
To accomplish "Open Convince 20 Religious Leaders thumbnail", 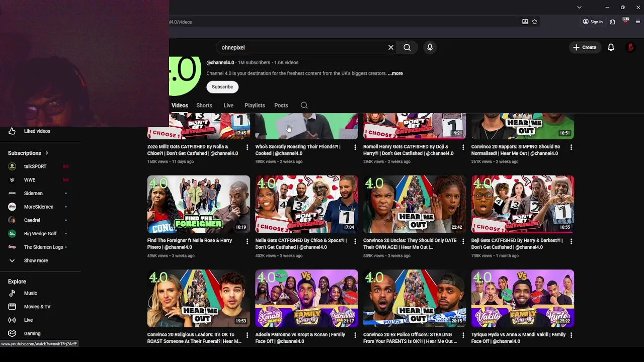I will click(x=198, y=298).
